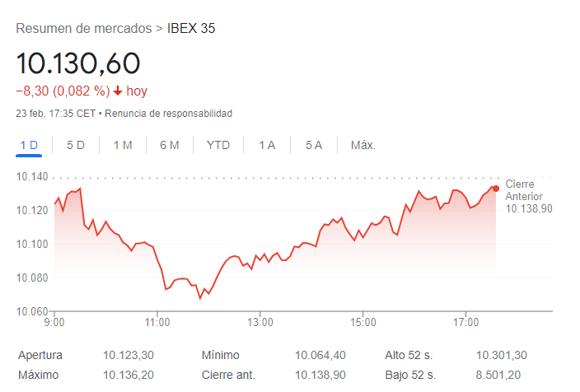
Task: Click the IBEX 35 breadcrumb title
Action: [191, 29]
